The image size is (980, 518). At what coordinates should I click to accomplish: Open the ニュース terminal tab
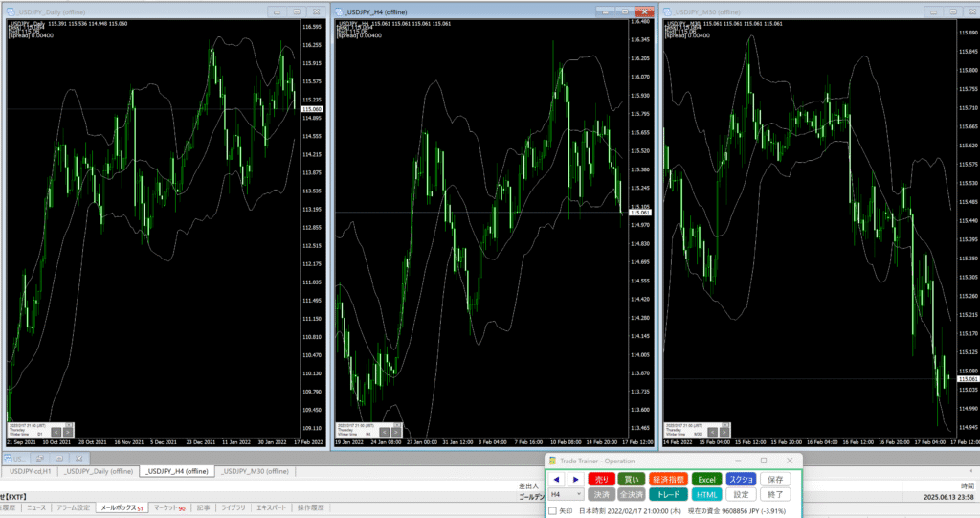[x=36, y=508]
